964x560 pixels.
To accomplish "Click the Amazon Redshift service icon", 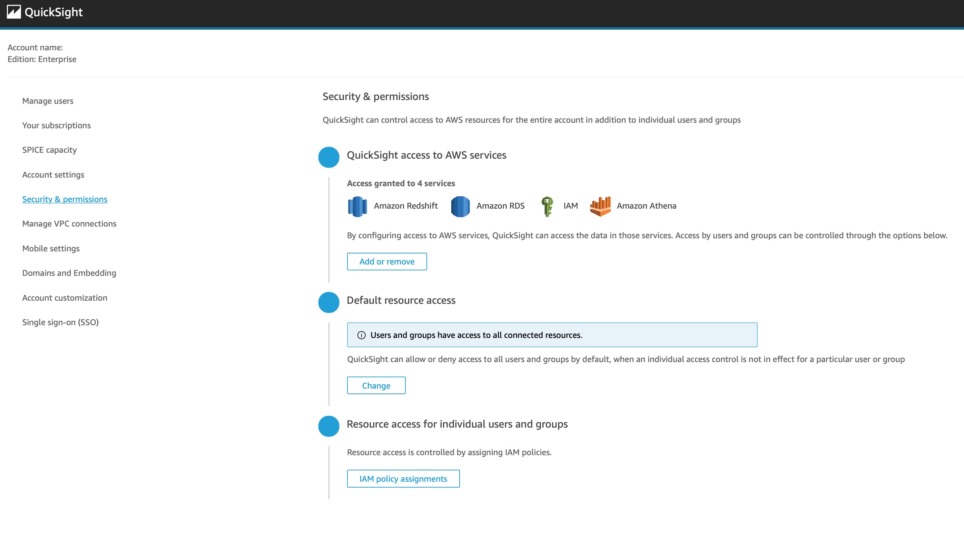I will pos(357,205).
